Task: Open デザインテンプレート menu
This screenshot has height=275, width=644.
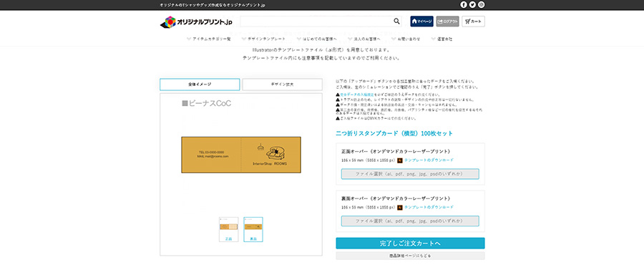Action: click(263, 39)
